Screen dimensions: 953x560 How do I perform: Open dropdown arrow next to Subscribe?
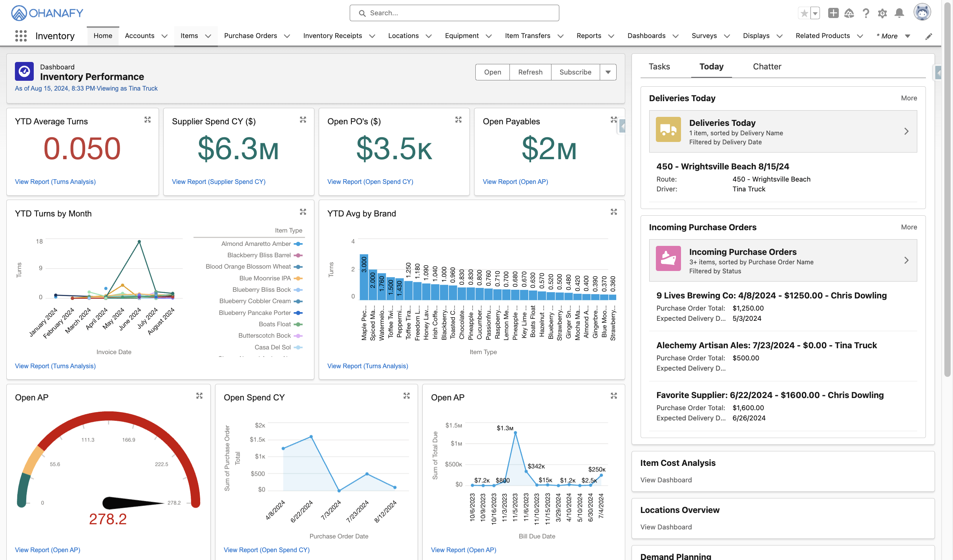tap(608, 72)
